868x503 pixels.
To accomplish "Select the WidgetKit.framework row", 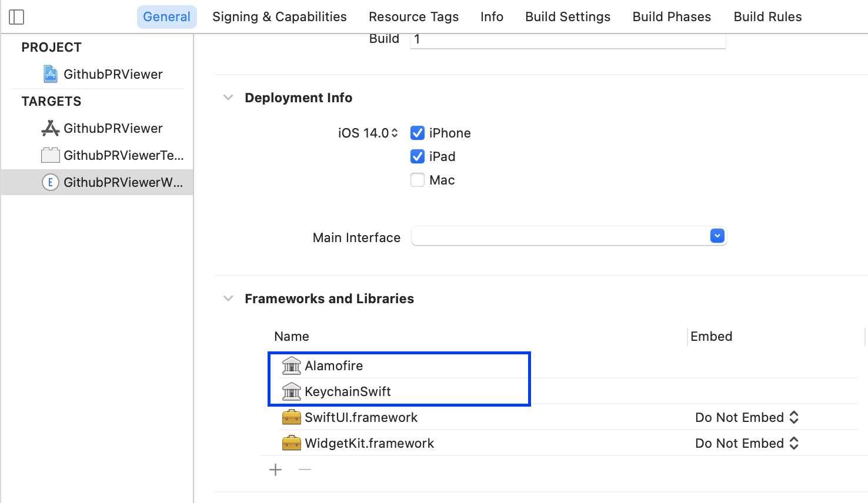I will click(559, 443).
